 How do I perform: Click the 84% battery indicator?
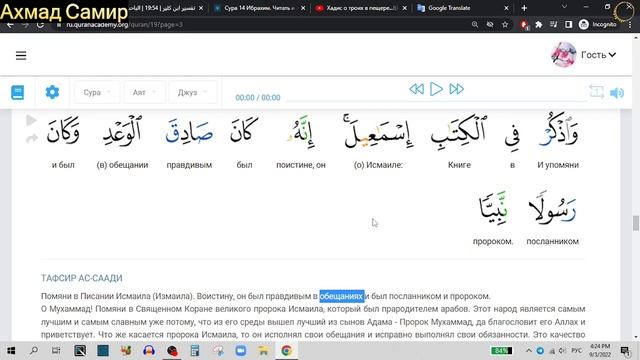(x=502, y=351)
